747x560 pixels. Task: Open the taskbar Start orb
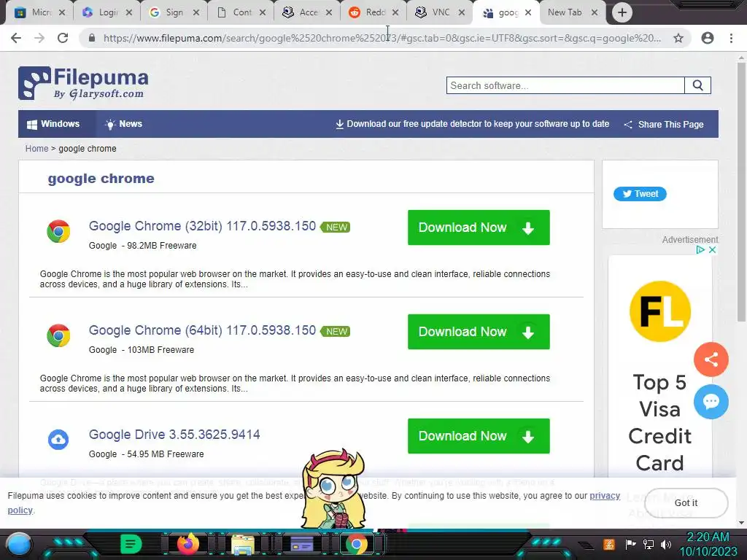point(18,544)
